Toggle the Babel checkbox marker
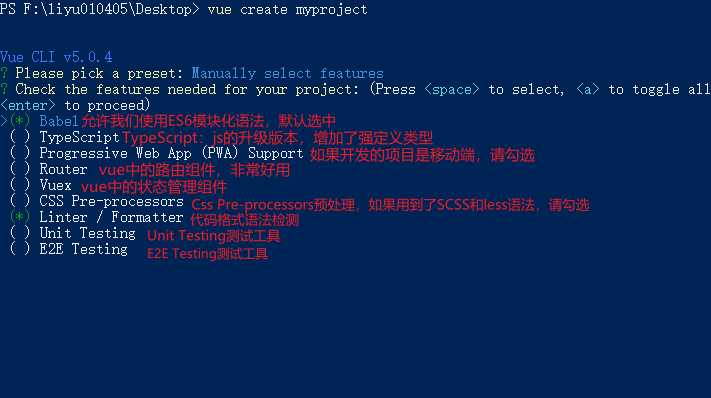711x398 pixels. [20, 121]
